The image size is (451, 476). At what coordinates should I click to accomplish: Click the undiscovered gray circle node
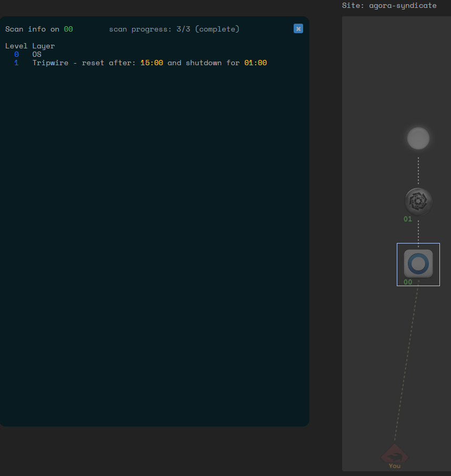click(x=418, y=138)
